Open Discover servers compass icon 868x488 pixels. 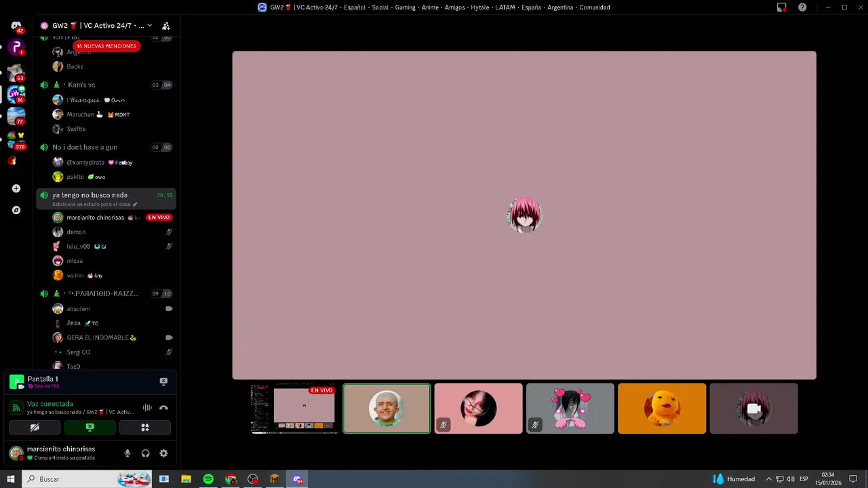tap(16, 210)
